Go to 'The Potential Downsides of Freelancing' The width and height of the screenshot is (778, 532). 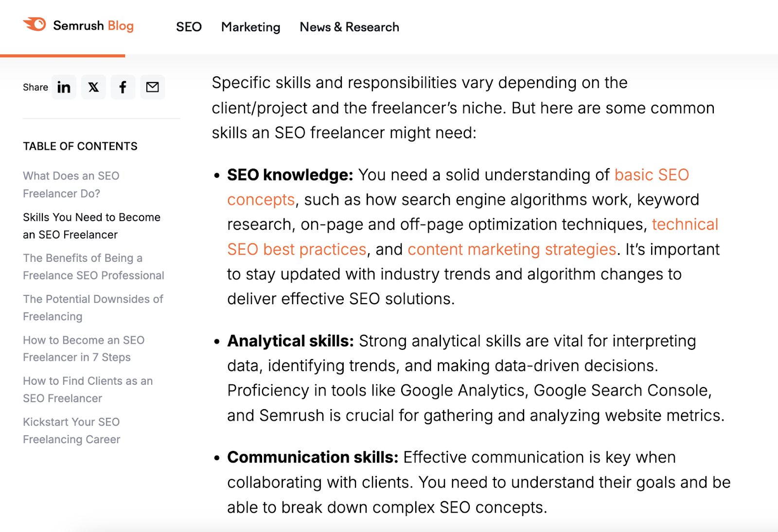[92, 308]
